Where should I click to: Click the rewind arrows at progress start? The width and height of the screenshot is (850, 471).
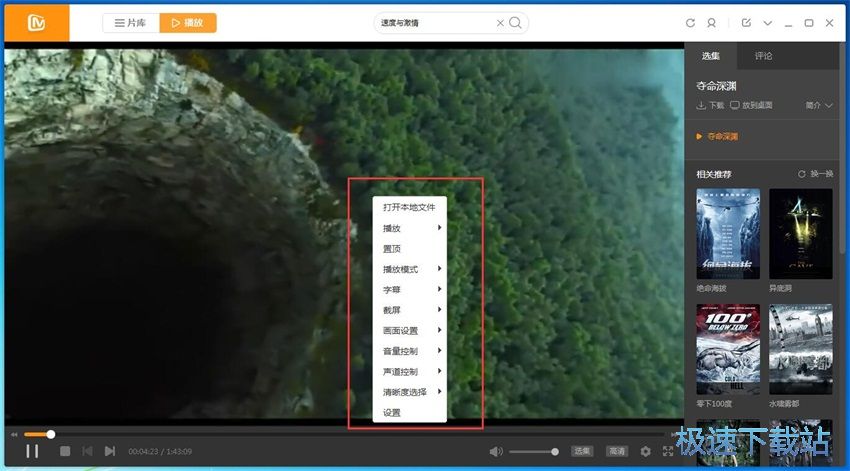click(14, 435)
